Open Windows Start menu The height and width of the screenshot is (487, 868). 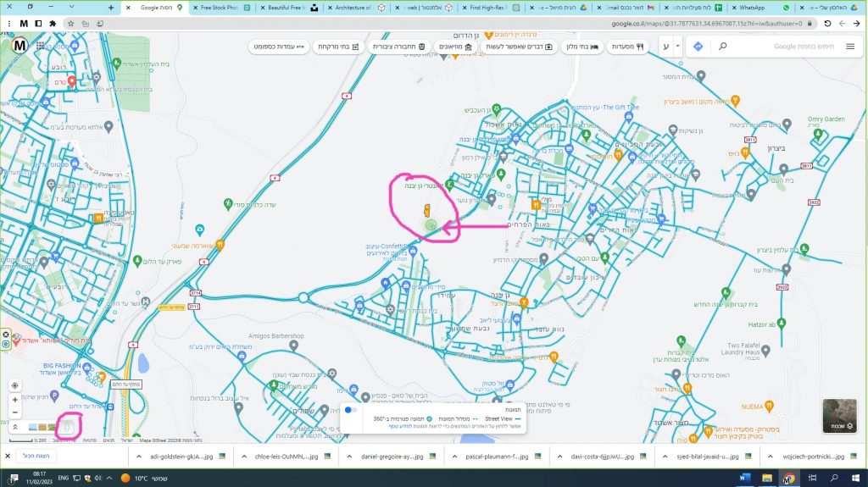pos(856,478)
